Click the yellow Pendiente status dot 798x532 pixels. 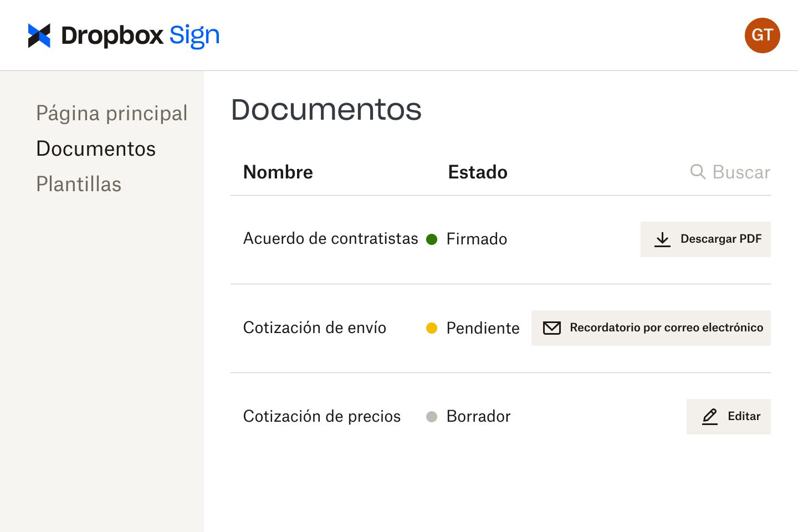click(432, 328)
